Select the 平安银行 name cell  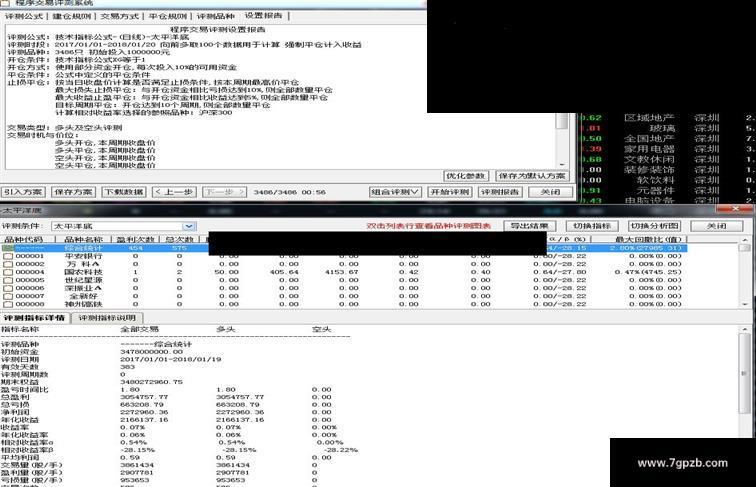(83, 256)
